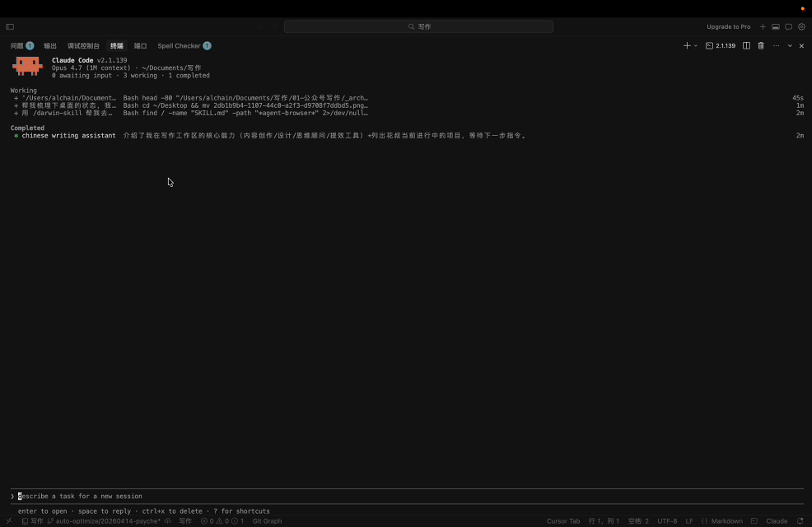Switch to the 端口 tab

[x=140, y=46]
